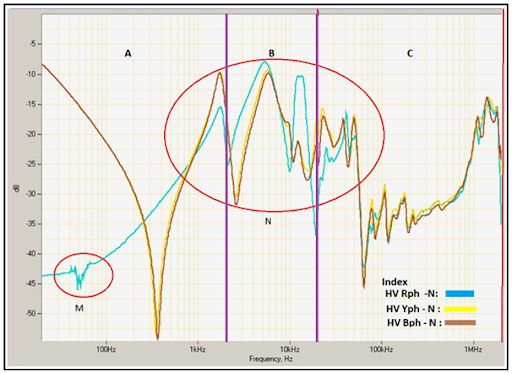Click the red cursor line at the plot's right edge
Viewport: 512px width, 373px height.
click(503, 175)
